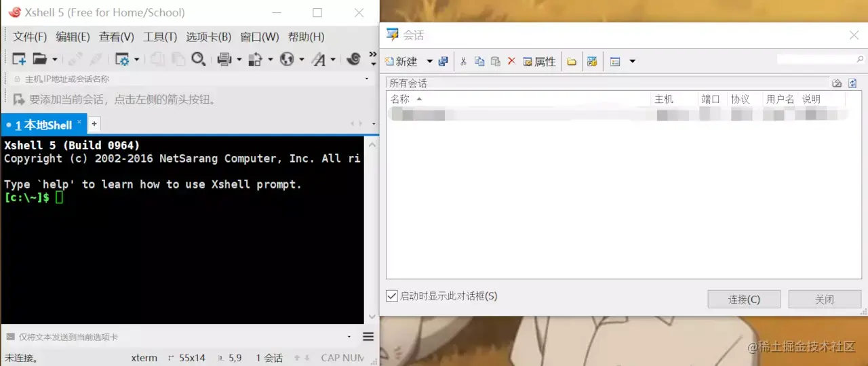The image size is (868, 366).
Task: Click '1 会话' in the status bar
Action: (270, 358)
